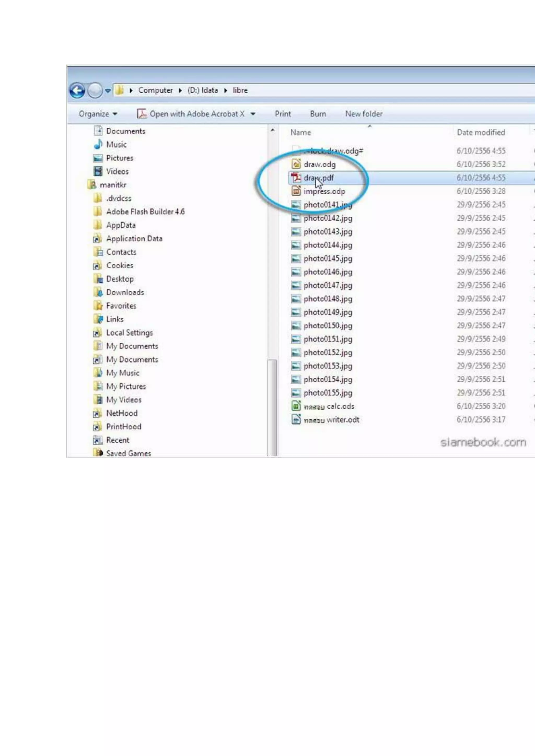Click the Forward navigation arrow button
The height and width of the screenshot is (756, 535).
coord(95,91)
